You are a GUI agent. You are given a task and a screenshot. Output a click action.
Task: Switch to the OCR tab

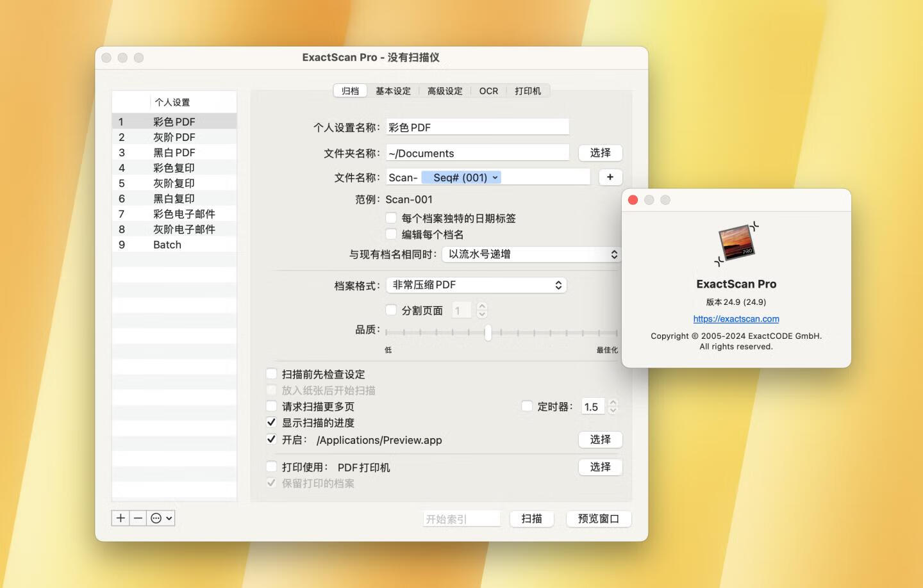[488, 91]
